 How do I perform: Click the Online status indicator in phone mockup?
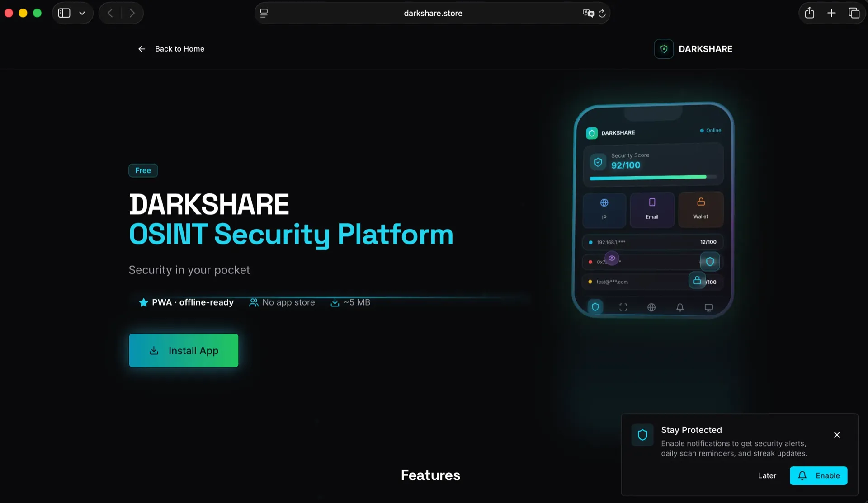pos(710,130)
